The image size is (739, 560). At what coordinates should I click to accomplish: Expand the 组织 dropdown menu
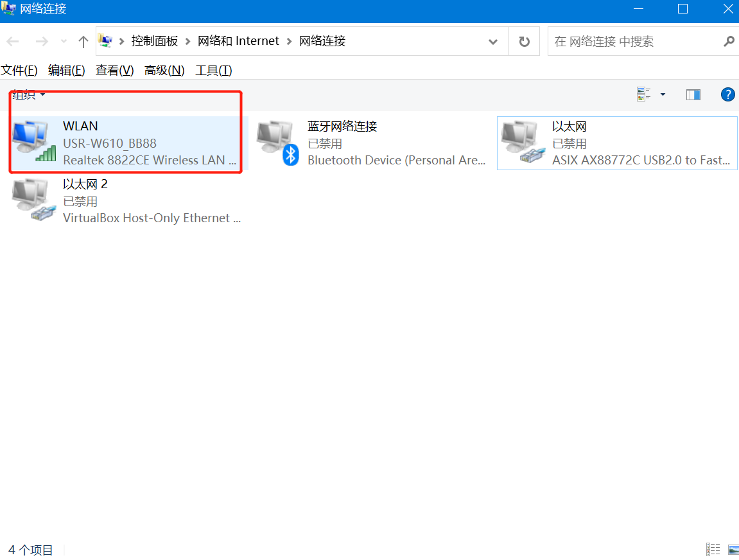[x=29, y=95]
